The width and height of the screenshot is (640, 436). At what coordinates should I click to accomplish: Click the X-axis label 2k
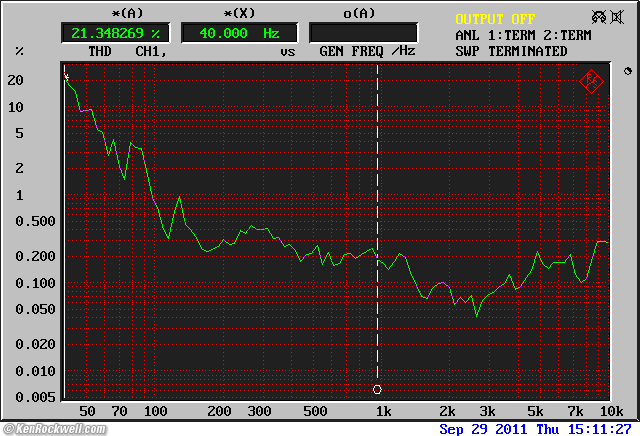point(447,411)
